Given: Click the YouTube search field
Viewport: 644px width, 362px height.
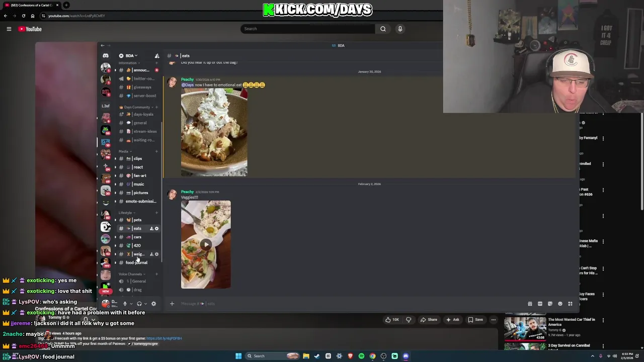Looking at the screenshot, I should 307,29.
